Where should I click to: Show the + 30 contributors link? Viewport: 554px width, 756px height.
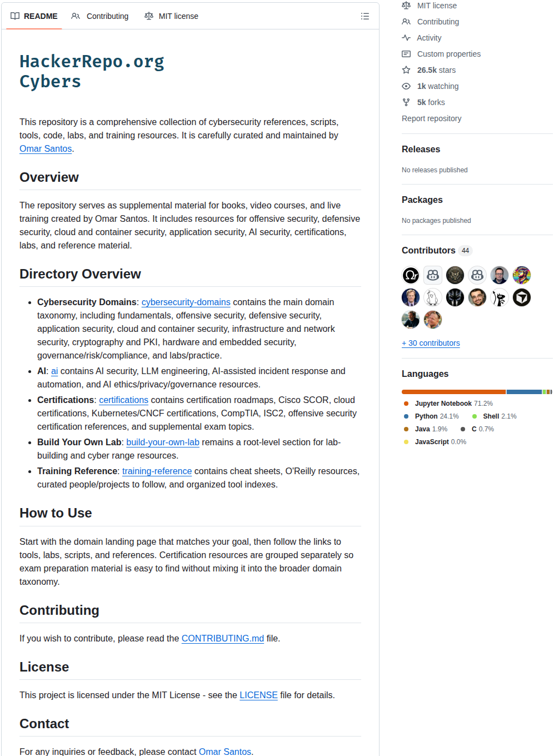coord(431,343)
